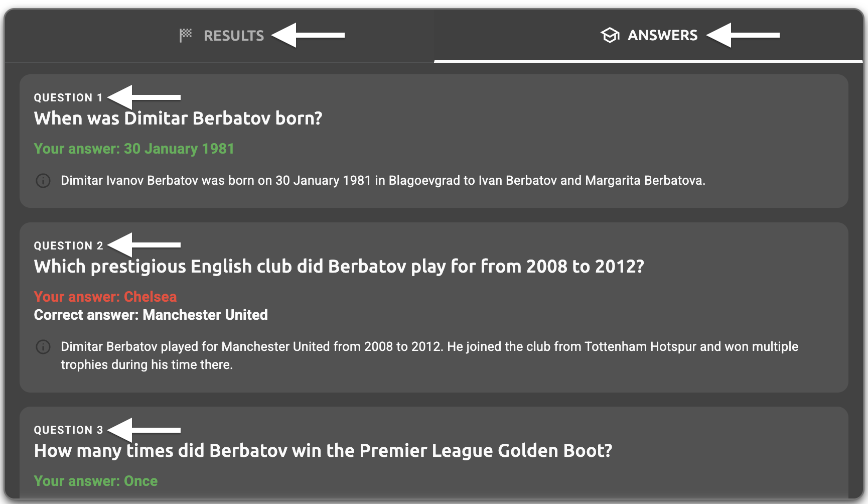
Task: Switch to the Results tab
Action: pos(233,36)
